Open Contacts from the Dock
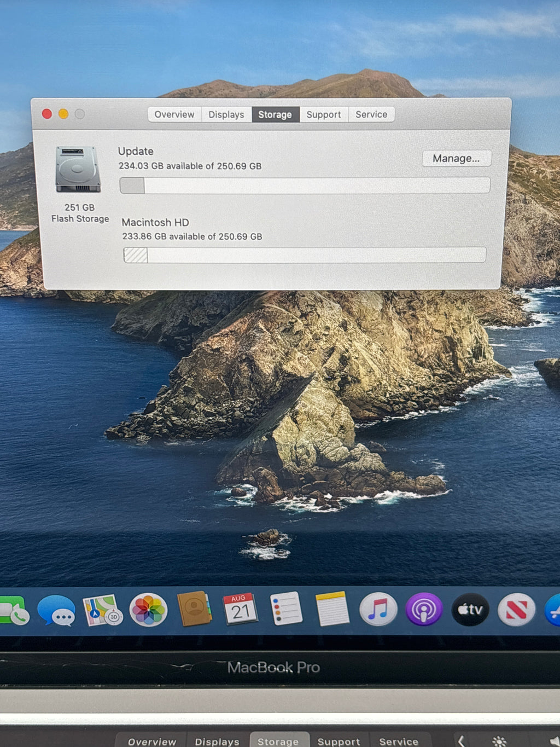Image resolution: width=560 pixels, height=747 pixels. tap(194, 609)
